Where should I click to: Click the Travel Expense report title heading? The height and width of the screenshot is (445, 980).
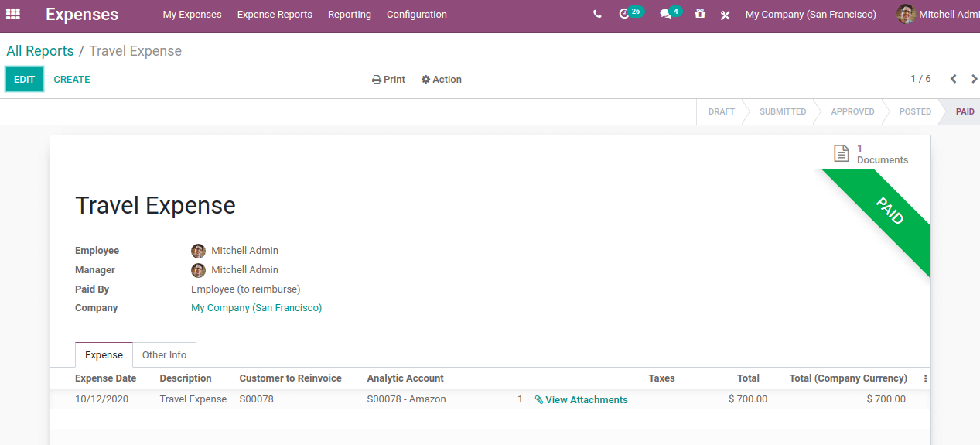click(x=155, y=206)
